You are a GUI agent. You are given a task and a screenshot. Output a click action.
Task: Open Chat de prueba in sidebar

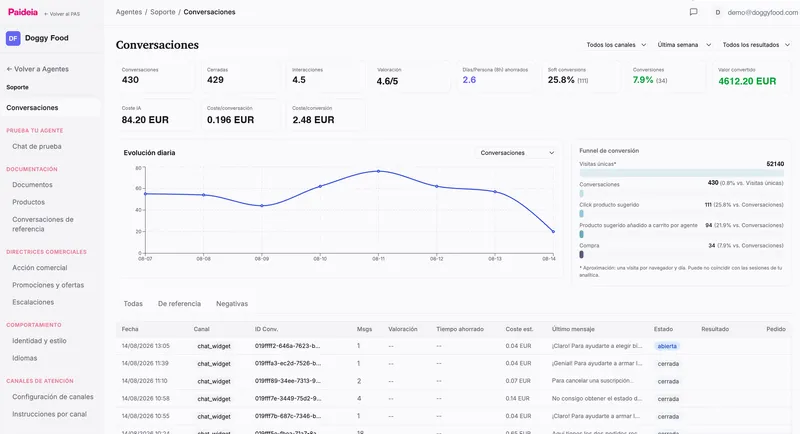37,146
